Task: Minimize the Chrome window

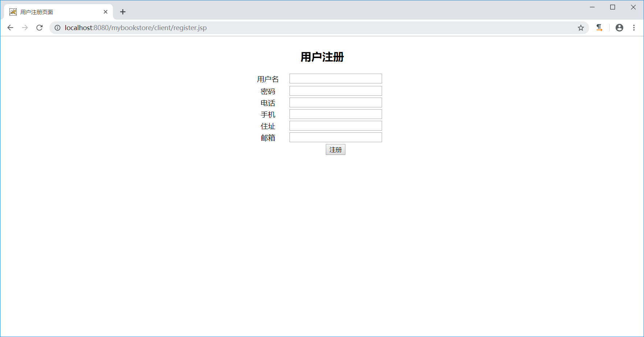Action: [x=592, y=7]
